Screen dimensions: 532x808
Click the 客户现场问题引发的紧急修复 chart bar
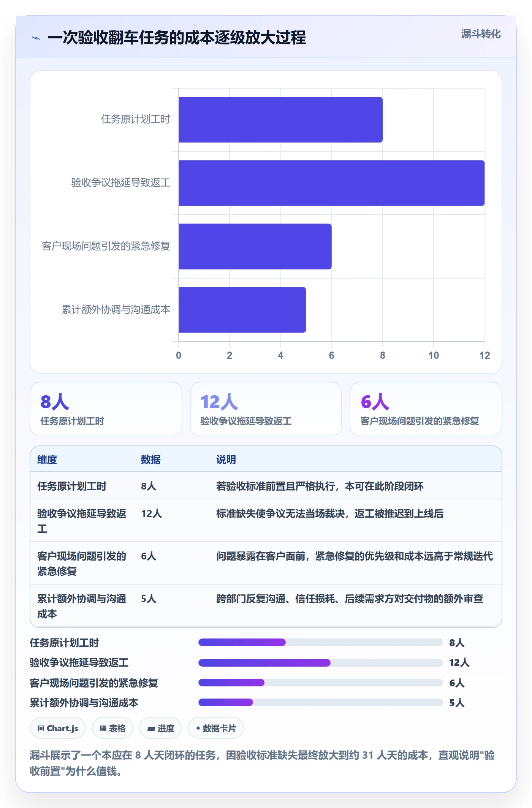(x=255, y=246)
